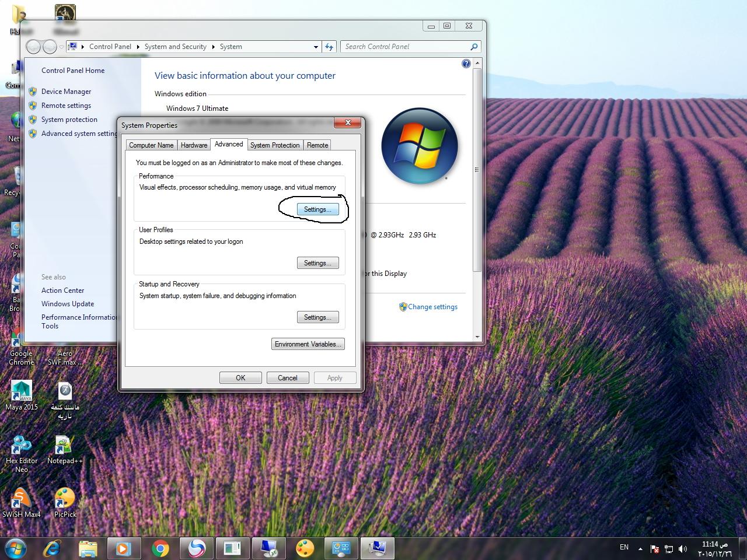The height and width of the screenshot is (560, 747).
Task: Switch to the Computer Name tab
Action: [x=151, y=145]
